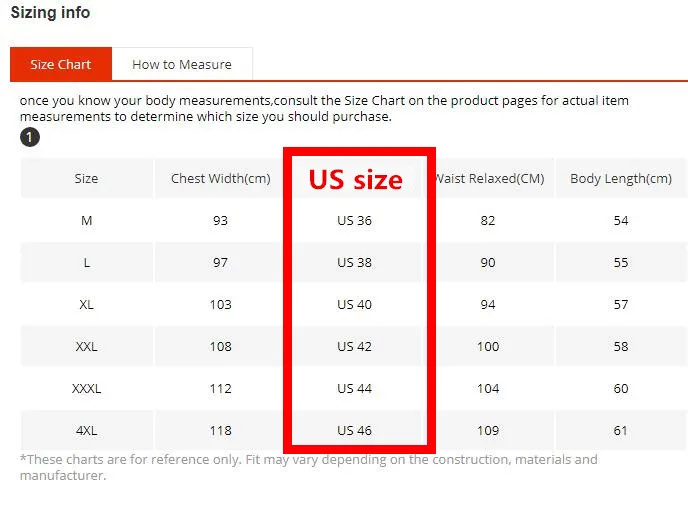This screenshot has height=517, width=688.
Task: Switch to How to Measure tab
Action: (182, 65)
